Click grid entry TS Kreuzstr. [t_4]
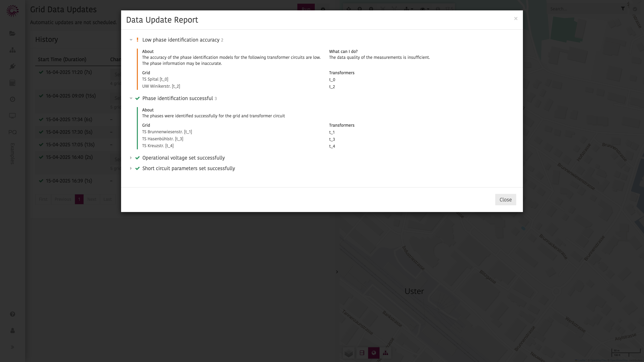Viewport: 644px width, 362px height. click(158, 146)
